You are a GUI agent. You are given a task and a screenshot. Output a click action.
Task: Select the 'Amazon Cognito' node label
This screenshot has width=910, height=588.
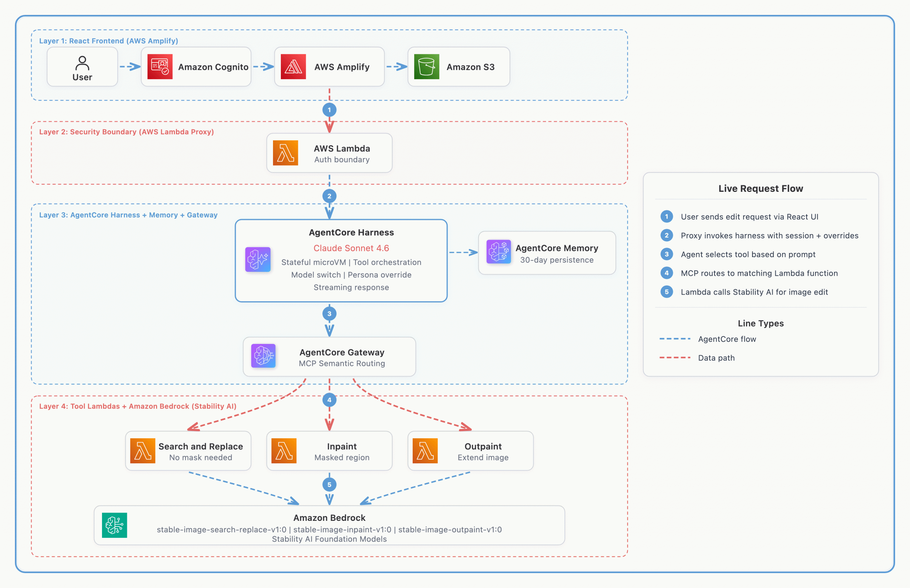click(213, 67)
